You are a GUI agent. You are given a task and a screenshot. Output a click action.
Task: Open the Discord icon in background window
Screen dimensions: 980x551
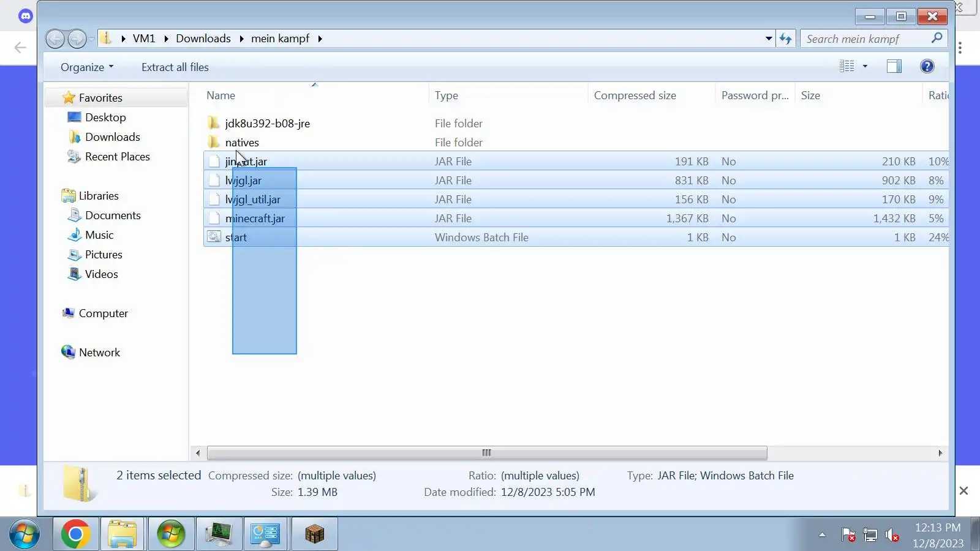pyautogui.click(x=25, y=16)
